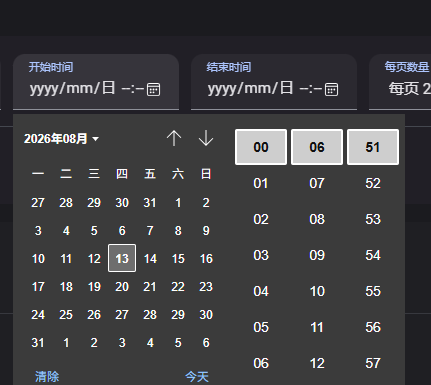Select day 24 in the calendar
This screenshot has height=385, width=431.
point(38,314)
